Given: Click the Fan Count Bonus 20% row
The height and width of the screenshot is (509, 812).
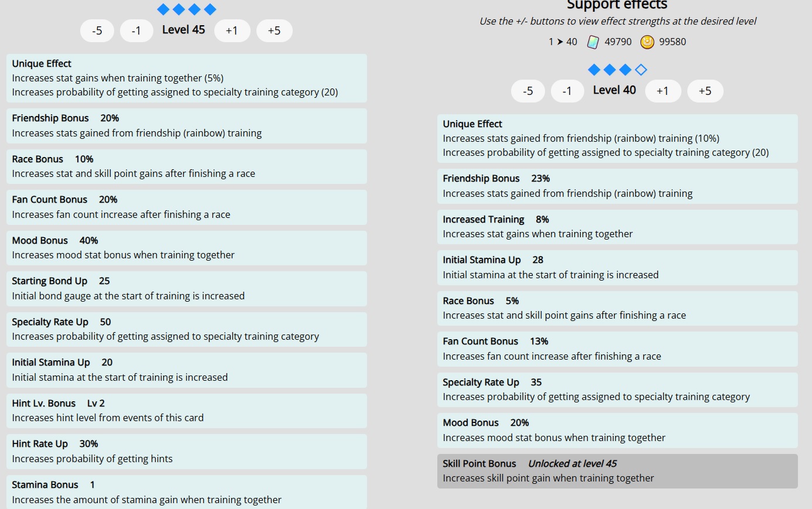Looking at the screenshot, I should pos(187,207).
